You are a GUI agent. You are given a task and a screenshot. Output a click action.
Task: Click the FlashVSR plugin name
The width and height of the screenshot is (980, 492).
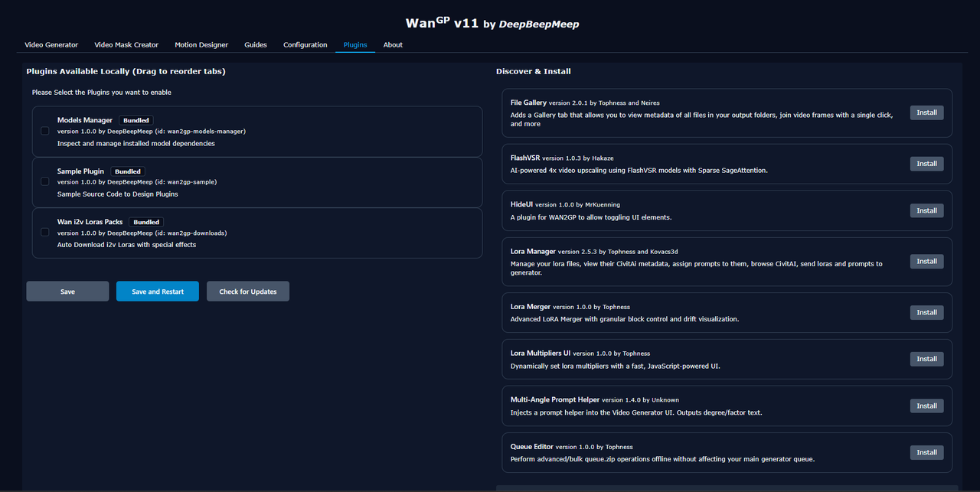[x=524, y=158]
